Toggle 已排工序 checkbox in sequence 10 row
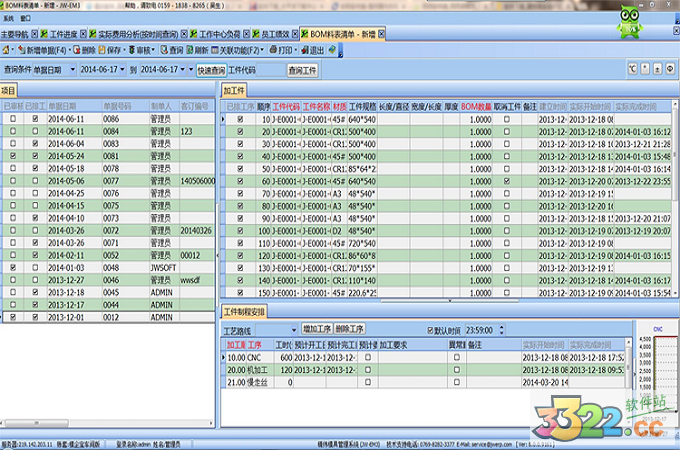Screen dimensions: 680x450 tap(240, 119)
